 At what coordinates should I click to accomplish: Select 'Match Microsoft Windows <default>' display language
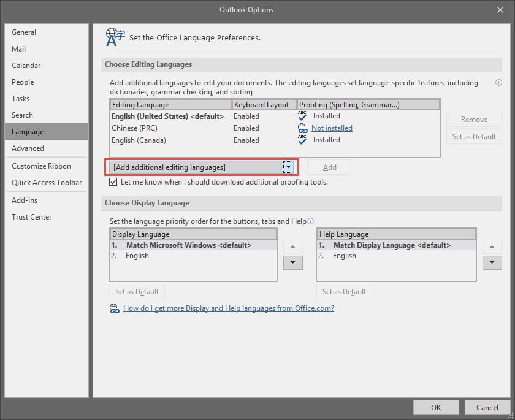point(193,245)
